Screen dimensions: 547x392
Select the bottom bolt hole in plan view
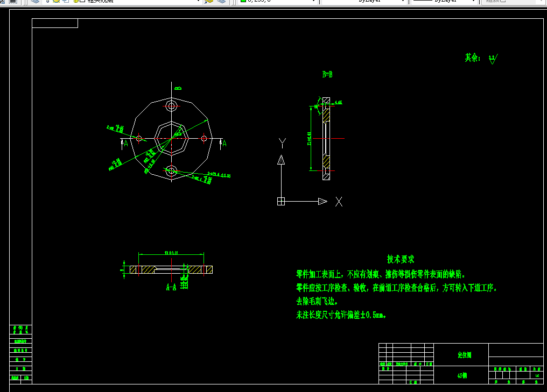(x=171, y=171)
